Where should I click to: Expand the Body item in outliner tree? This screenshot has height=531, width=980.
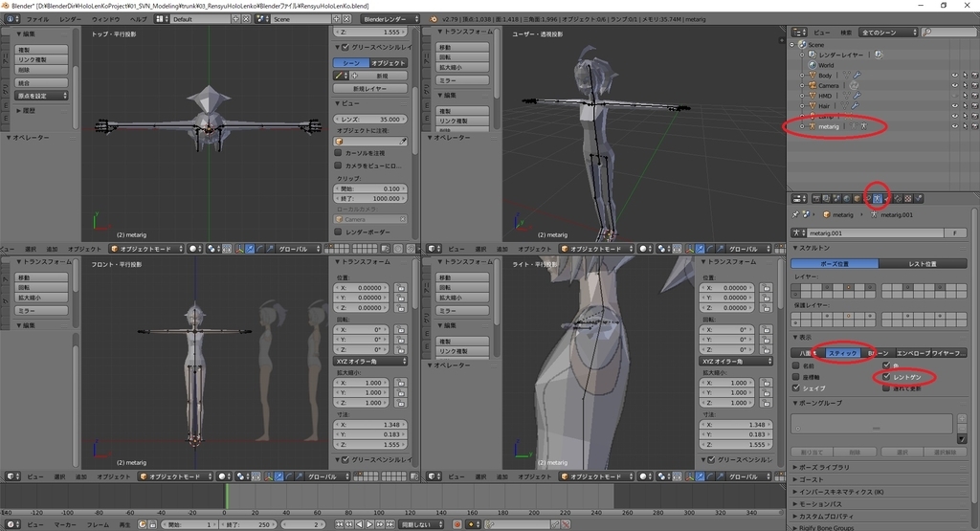802,75
